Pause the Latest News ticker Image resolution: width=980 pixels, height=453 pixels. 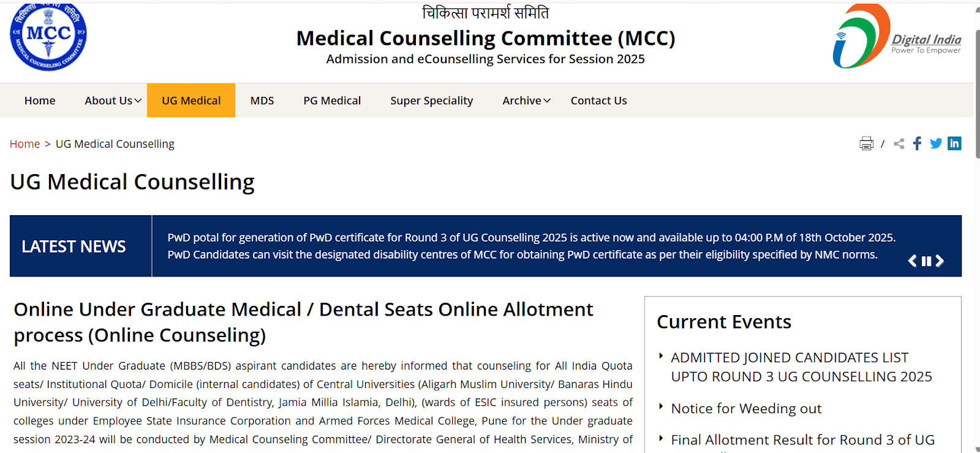coord(925,261)
